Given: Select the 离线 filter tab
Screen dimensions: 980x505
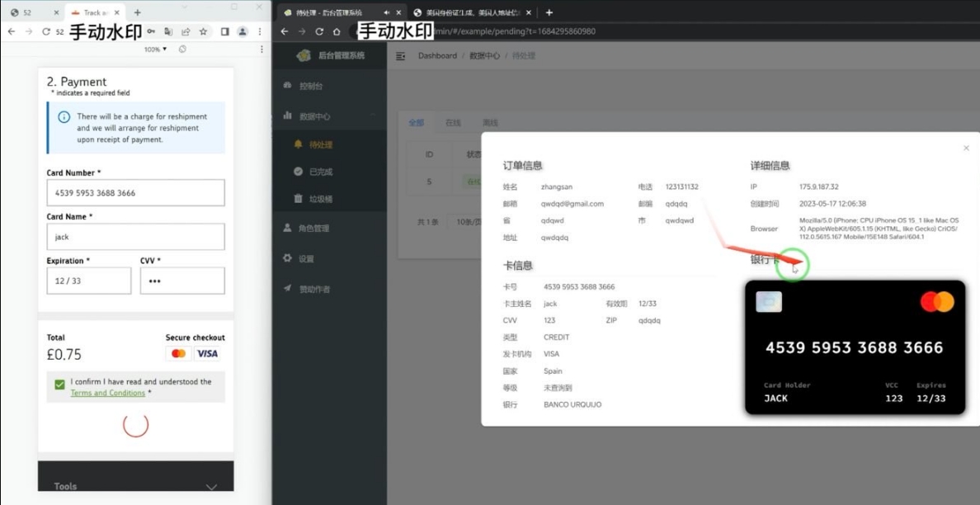Looking at the screenshot, I should click(490, 122).
